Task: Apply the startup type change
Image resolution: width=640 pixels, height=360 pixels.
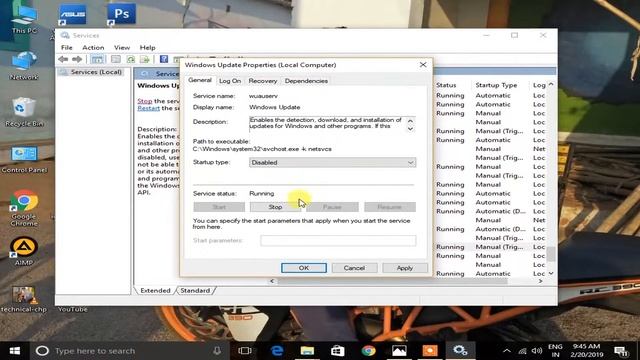Action: coord(404,268)
